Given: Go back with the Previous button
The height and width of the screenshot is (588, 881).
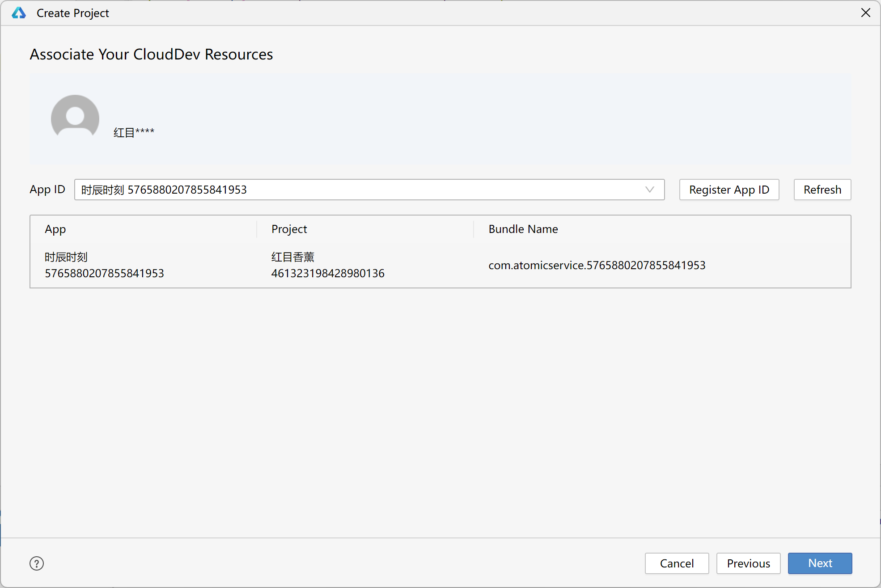Looking at the screenshot, I should (748, 563).
